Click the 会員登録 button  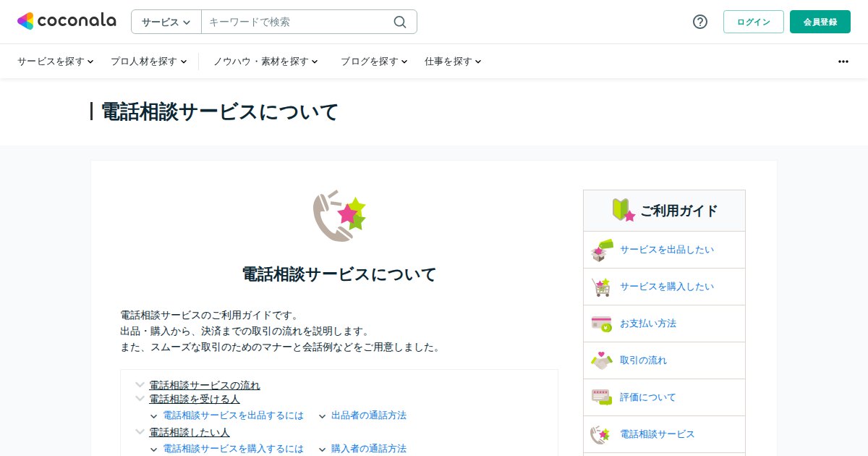(820, 22)
